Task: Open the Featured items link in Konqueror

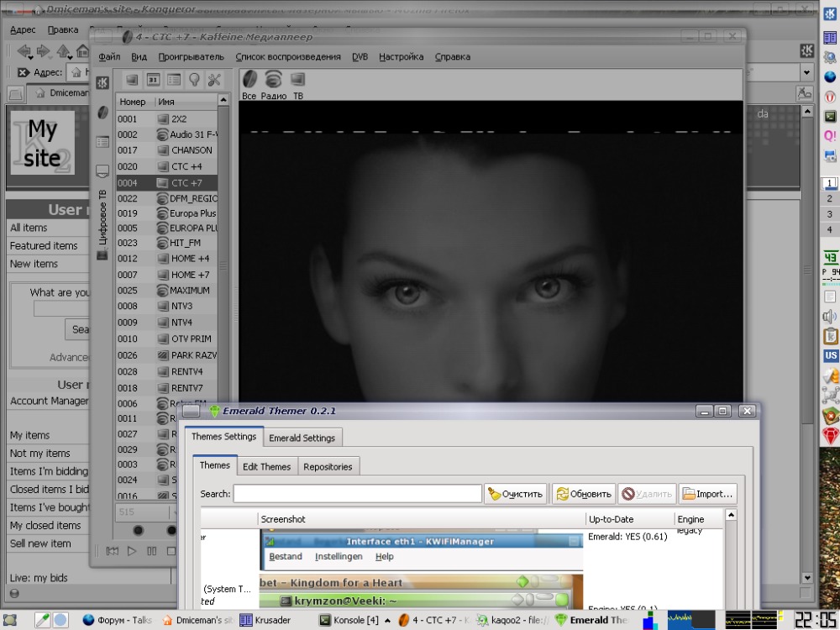Action: [x=44, y=246]
